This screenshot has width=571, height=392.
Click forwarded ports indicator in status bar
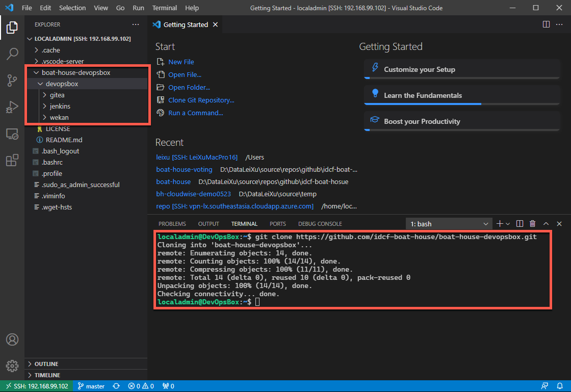pos(168,386)
